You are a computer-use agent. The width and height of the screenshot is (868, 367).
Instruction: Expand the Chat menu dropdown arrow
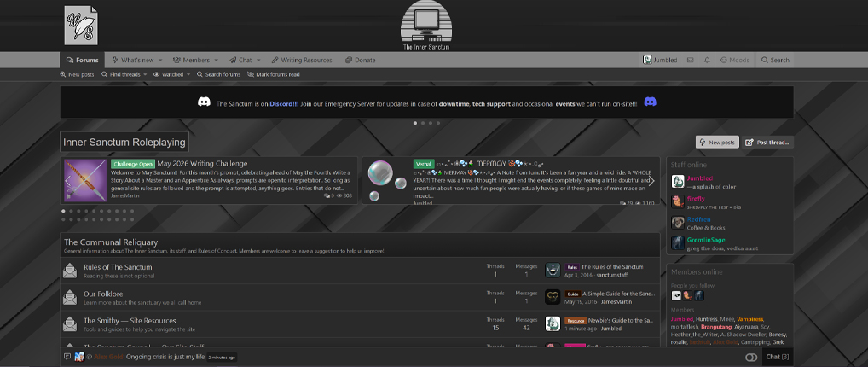click(259, 61)
